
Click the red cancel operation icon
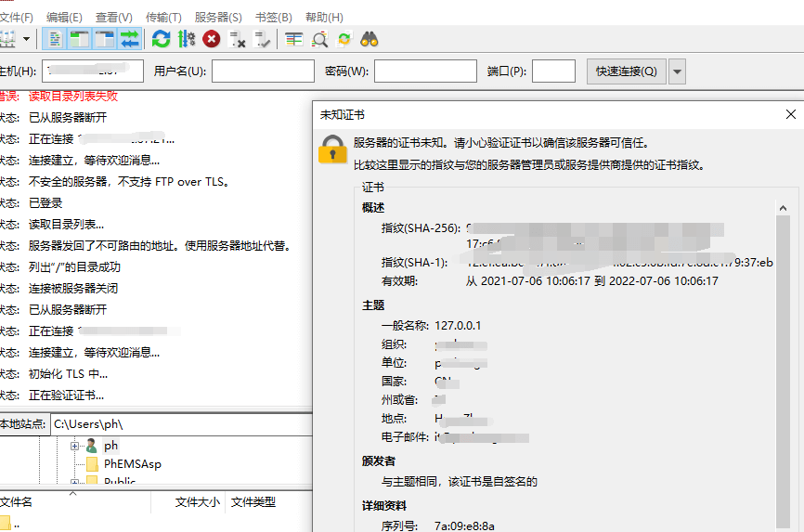(x=212, y=39)
